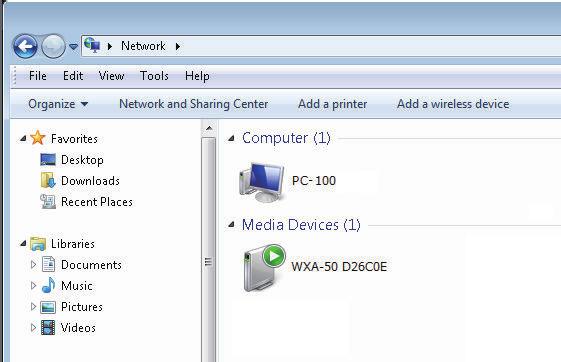Collapse the Computer (1) group
561x362 pixels.
click(x=231, y=138)
